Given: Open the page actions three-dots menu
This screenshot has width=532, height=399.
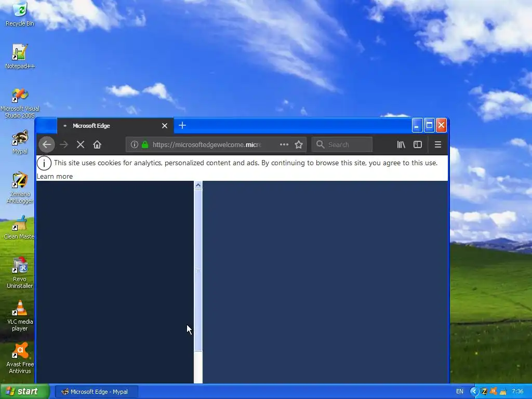Looking at the screenshot, I should [x=284, y=144].
